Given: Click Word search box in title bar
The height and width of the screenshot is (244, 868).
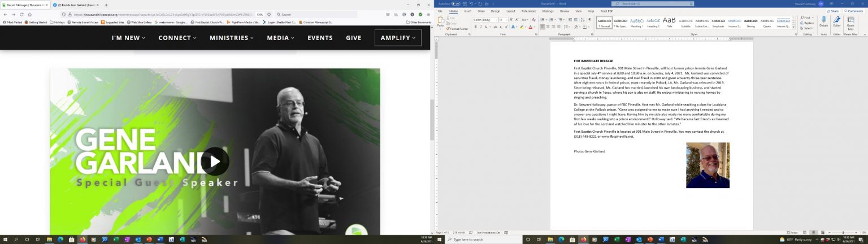Looking at the screenshot, I should point(653,4).
